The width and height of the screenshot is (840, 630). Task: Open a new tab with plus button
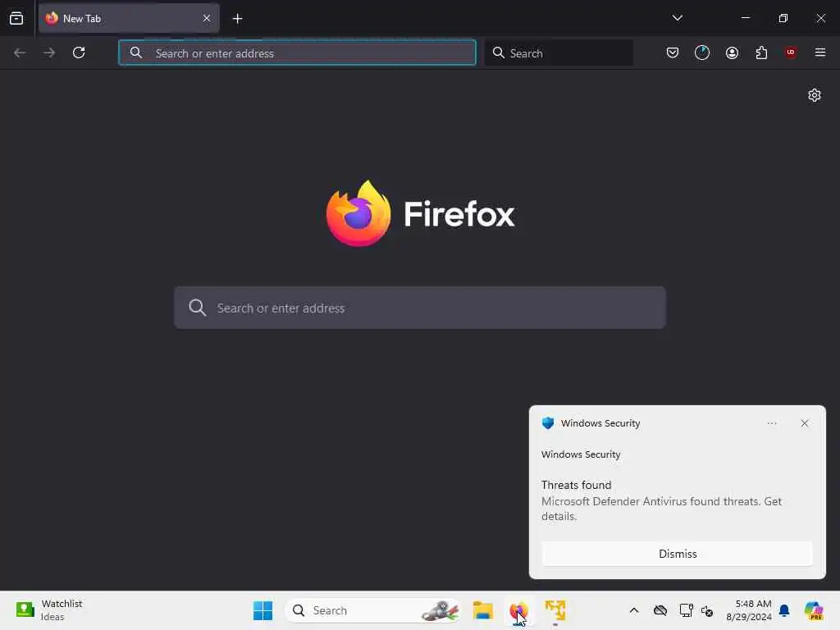click(x=237, y=19)
